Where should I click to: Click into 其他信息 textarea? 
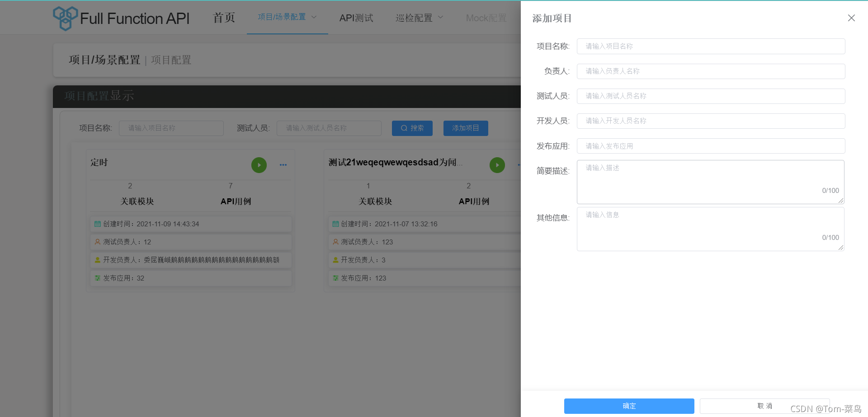point(711,229)
